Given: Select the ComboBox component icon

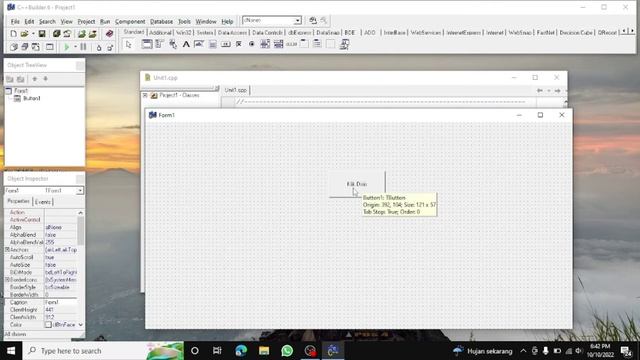Looking at the screenshot, I should point(278,44).
